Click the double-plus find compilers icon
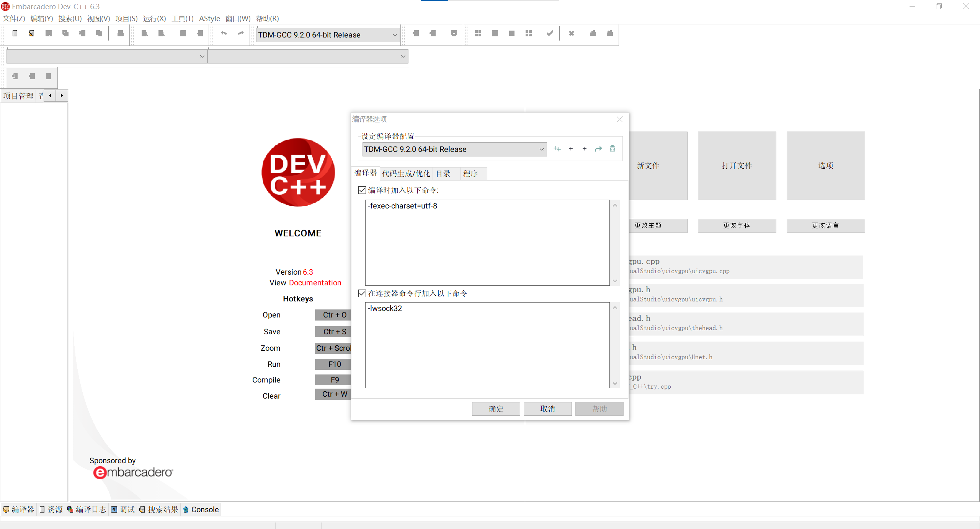 [x=557, y=149]
